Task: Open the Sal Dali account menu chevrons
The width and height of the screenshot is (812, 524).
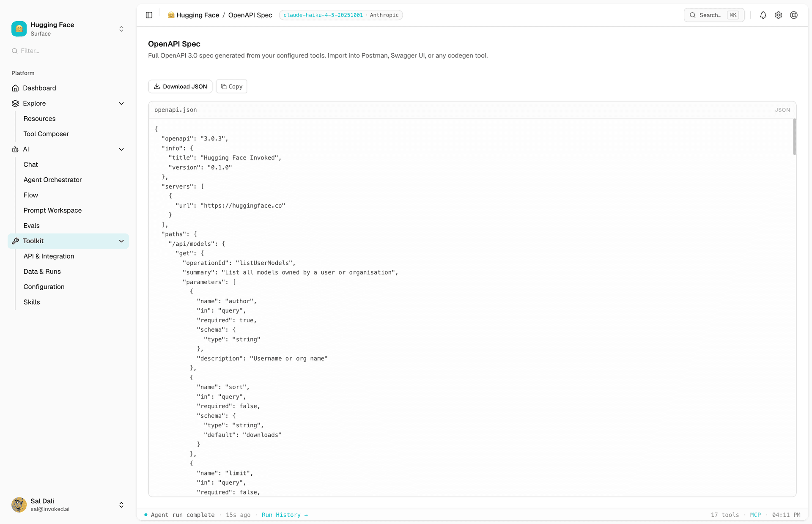Action: point(121,505)
